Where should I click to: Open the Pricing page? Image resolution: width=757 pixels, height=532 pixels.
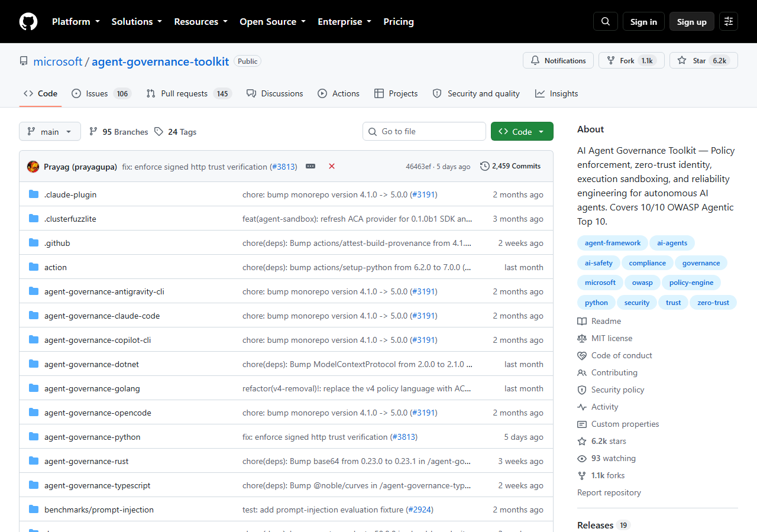coord(399,21)
